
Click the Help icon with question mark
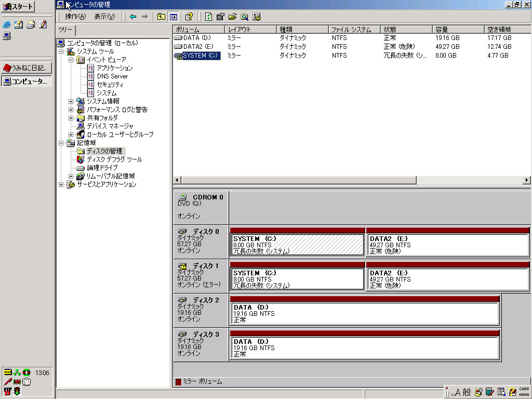(x=189, y=17)
